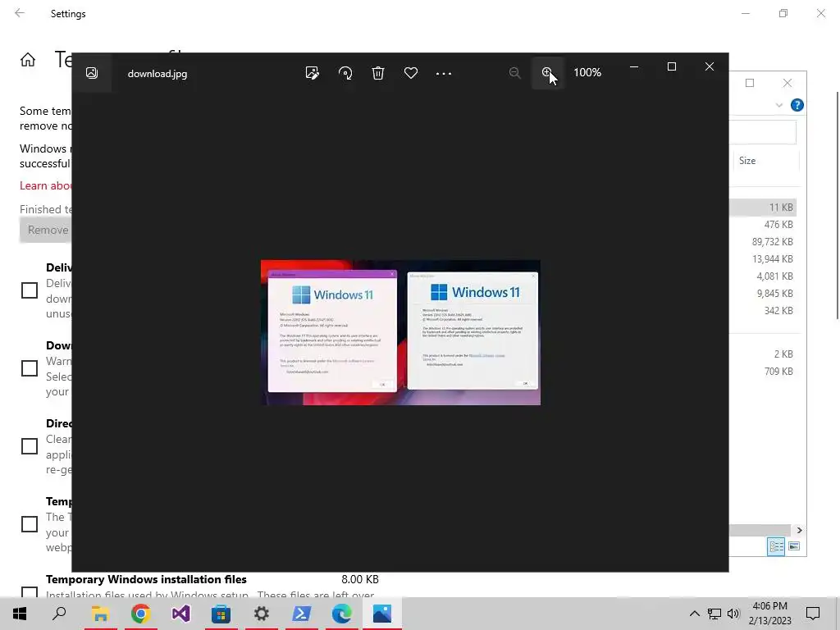Image resolution: width=840 pixels, height=630 pixels.
Task: Toggle the DirectX Shader Cache checkbox
Action: [x=30, y=446]
